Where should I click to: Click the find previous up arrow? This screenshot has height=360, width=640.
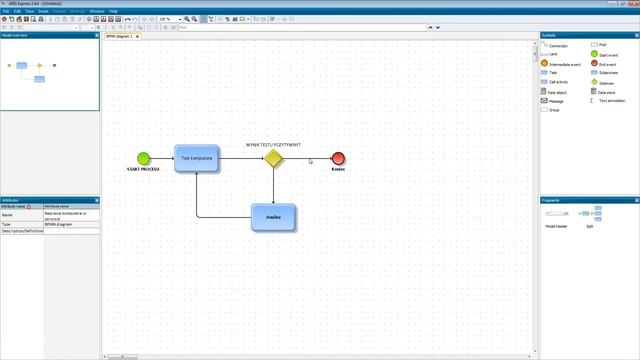coord(430,27)
